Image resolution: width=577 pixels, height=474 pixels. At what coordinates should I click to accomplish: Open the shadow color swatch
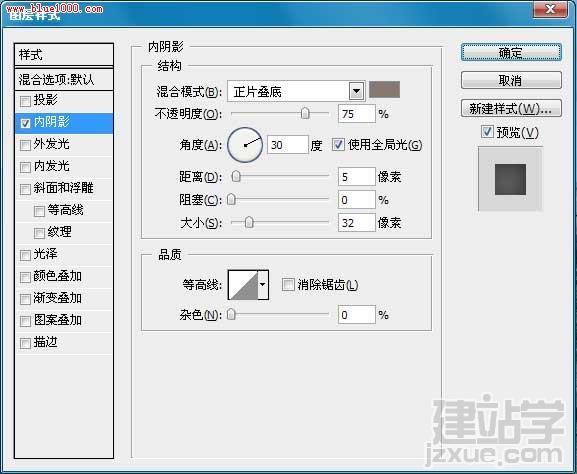[x=384, y=90]
